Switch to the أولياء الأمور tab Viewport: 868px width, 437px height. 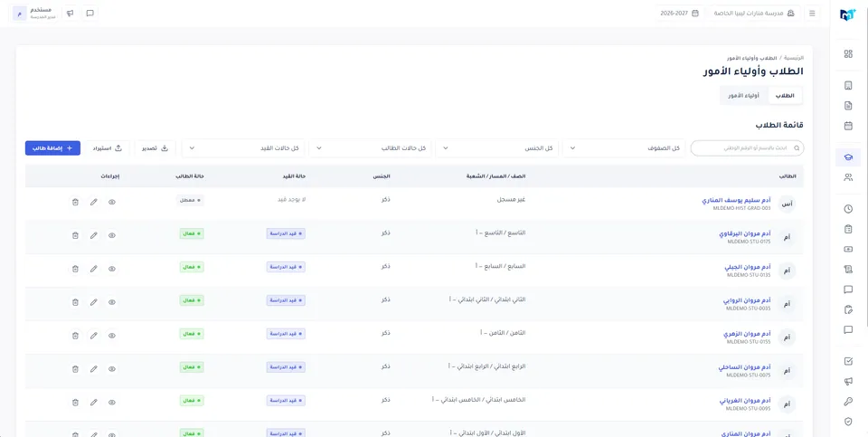[743, 96]
